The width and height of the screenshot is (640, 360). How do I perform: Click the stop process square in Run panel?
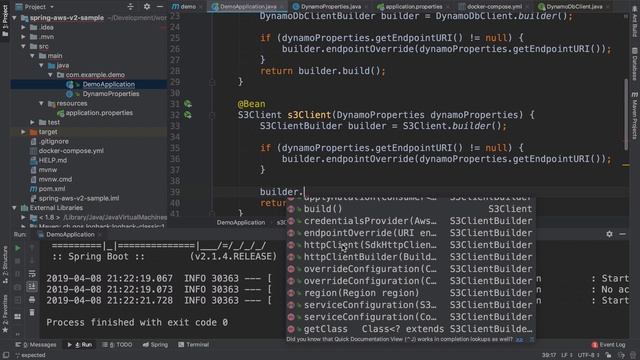coord(18,261)
